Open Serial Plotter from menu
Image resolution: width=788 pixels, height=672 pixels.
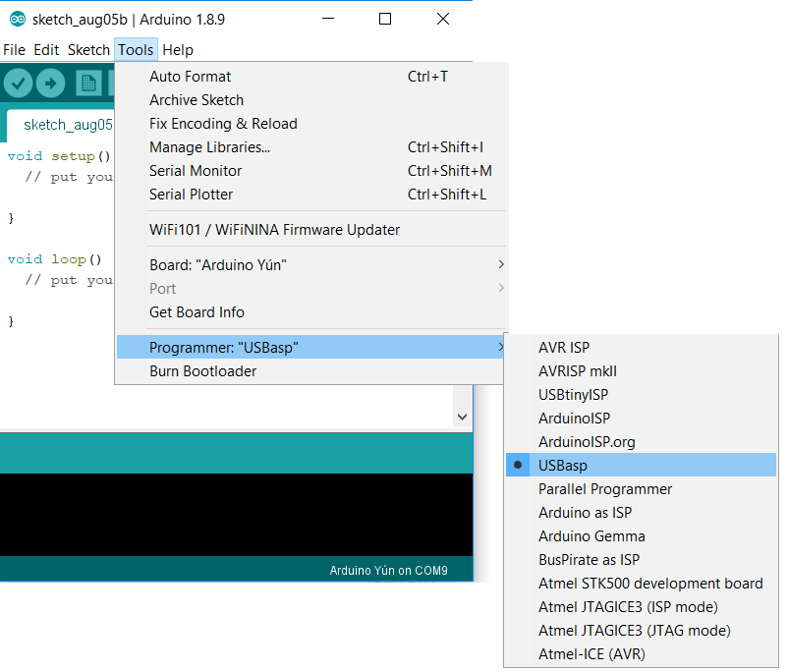[x=310, y=195]
